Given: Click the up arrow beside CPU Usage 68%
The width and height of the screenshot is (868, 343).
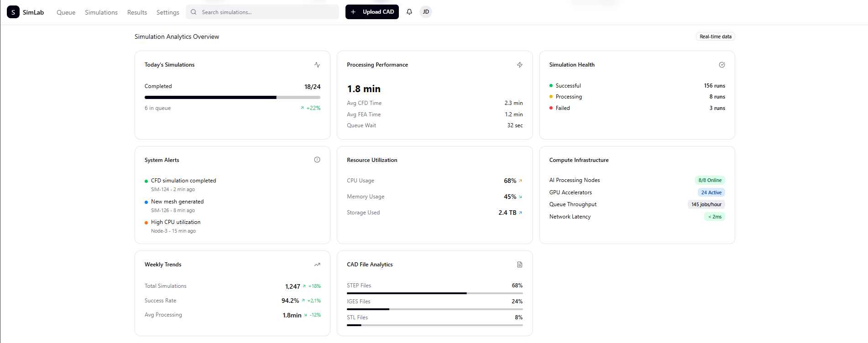Looking at the screenshot, I should (x=520, y=181).
